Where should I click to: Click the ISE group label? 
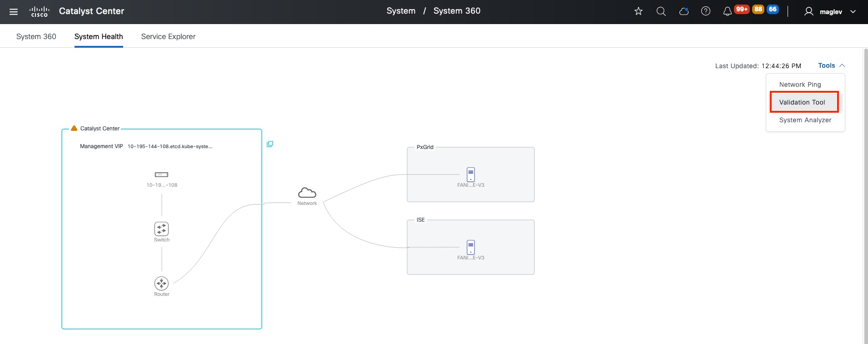[421, 220]
